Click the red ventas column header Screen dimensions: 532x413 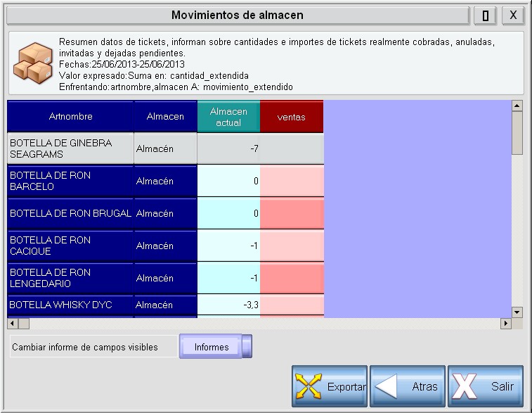[292, 117]
